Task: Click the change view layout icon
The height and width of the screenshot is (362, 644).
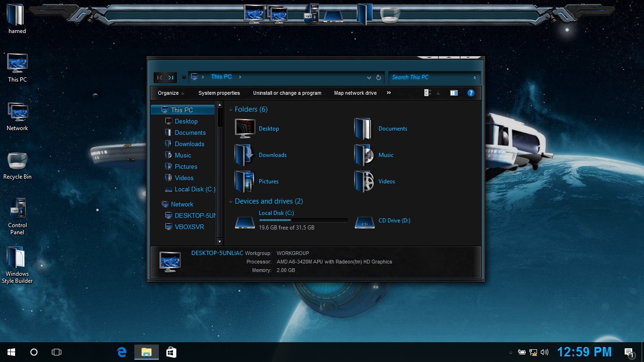Action: click(428, 93)
